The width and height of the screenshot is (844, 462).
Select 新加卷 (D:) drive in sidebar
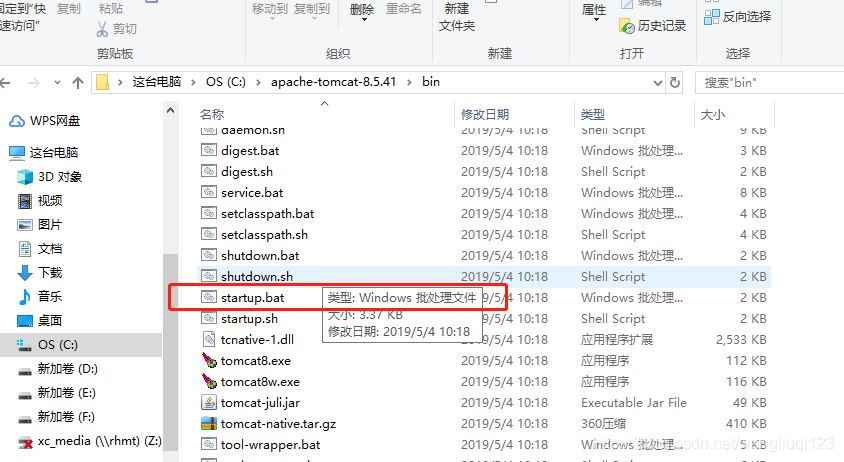(58, 369)
